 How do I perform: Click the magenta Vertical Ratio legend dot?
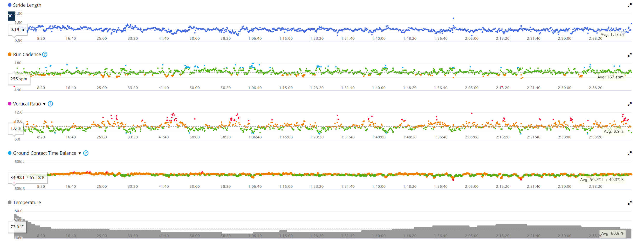point(10,104)
